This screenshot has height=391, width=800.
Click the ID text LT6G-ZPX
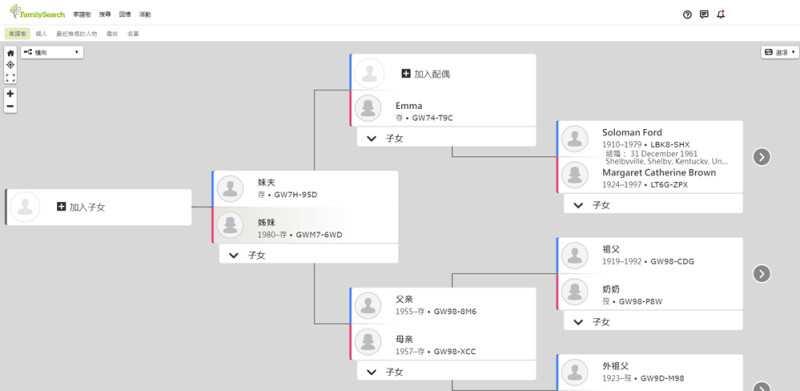668,185
